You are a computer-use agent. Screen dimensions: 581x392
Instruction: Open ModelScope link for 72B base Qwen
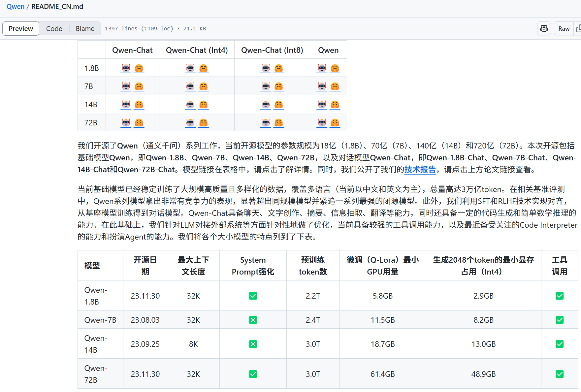[x=322, y=123]
